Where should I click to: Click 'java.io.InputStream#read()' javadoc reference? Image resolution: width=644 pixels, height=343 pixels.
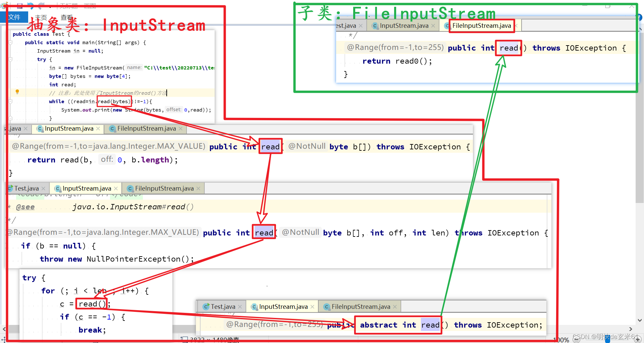[133, 207]
